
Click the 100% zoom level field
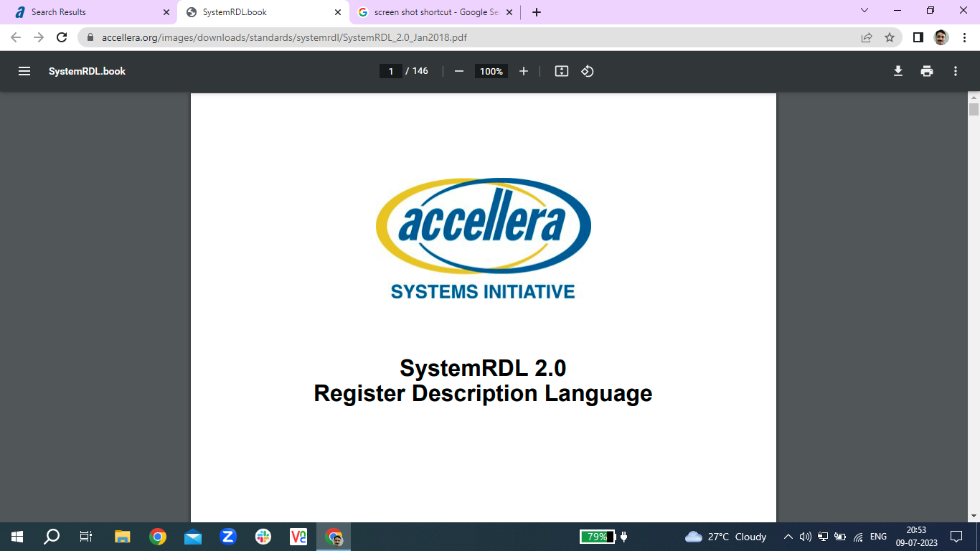click(491, 71)
